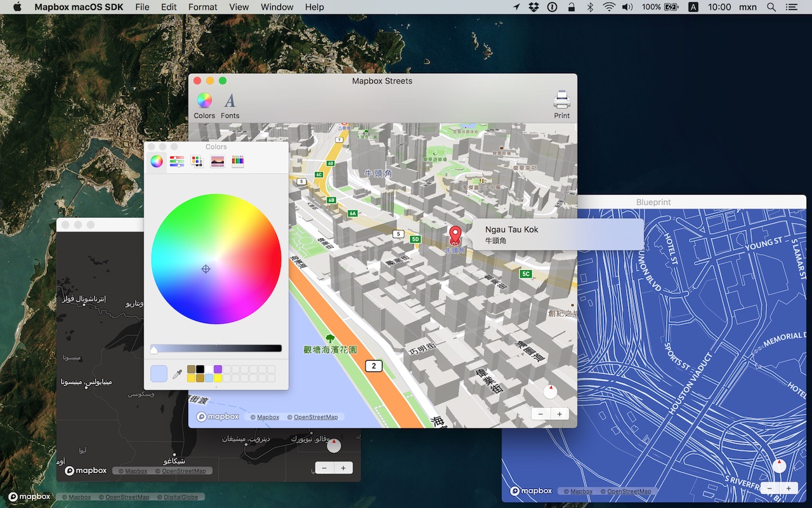Open the Window menu

tap(277, 7)
